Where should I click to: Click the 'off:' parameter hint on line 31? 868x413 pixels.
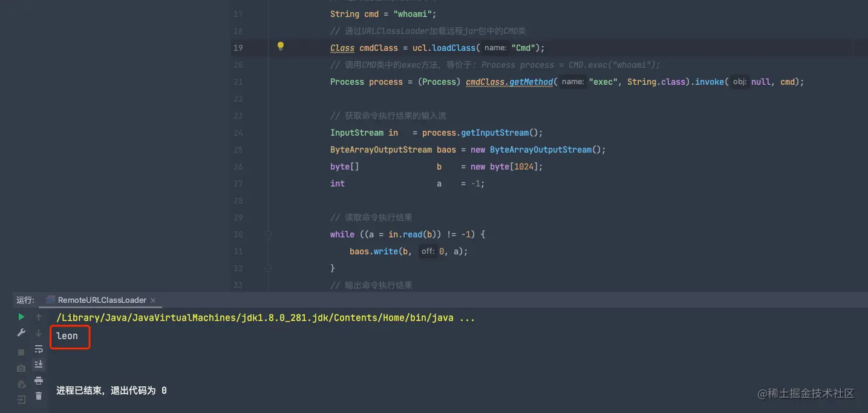coord(428,251)
